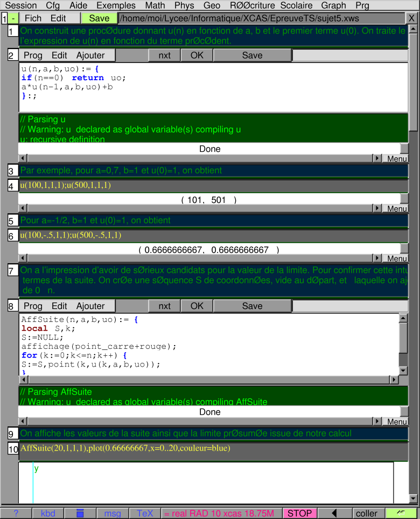
Task: Click Save button in level 2 editor
Action: (x=252, y=55)
